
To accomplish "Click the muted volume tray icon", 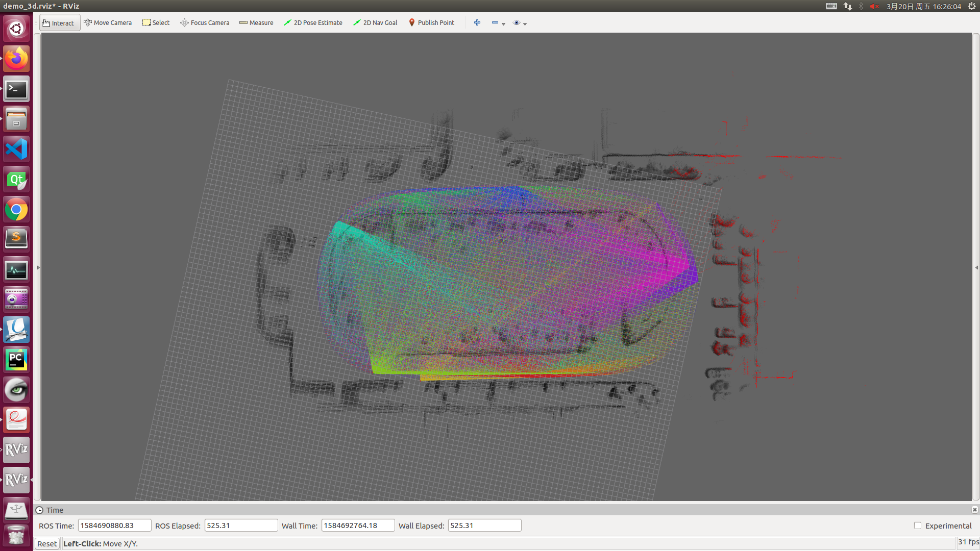I will point(875,6).
